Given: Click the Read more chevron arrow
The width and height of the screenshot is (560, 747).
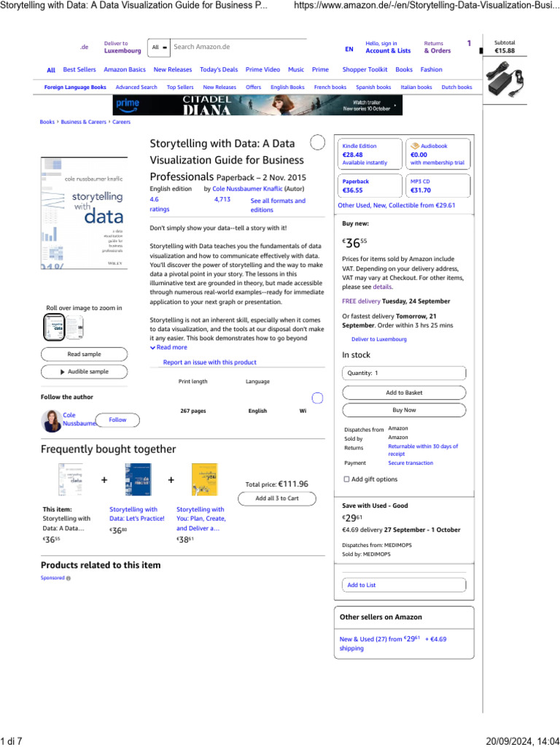Looking at the screenshot, I should pyautogui.click(x=152, y=348).
